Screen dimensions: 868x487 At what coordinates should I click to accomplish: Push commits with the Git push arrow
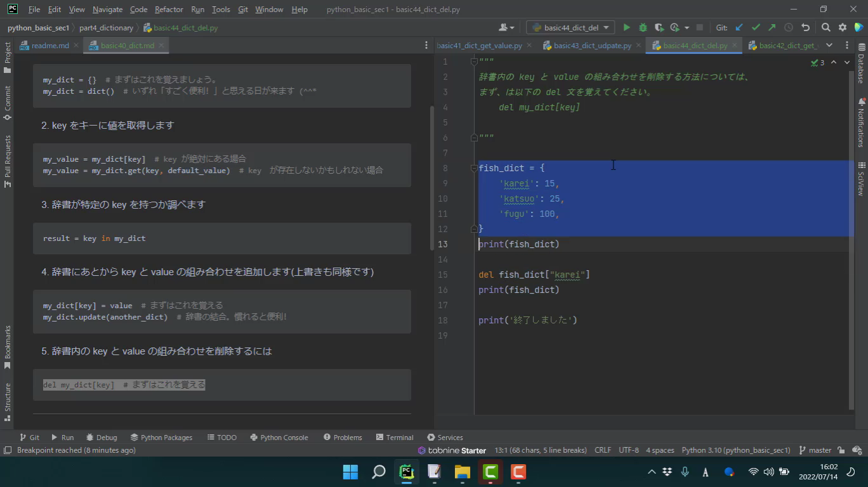pyautogui.click(x=772, y=27)
